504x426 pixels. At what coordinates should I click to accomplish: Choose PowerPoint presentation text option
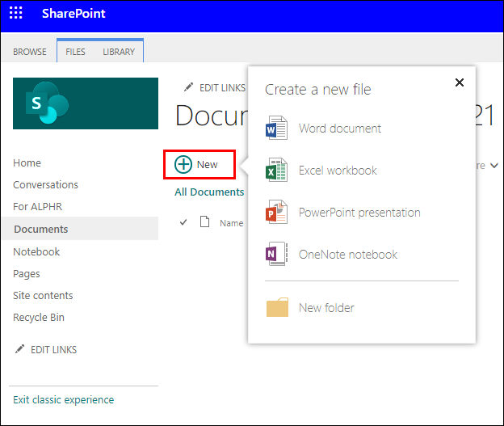[359, 213]
